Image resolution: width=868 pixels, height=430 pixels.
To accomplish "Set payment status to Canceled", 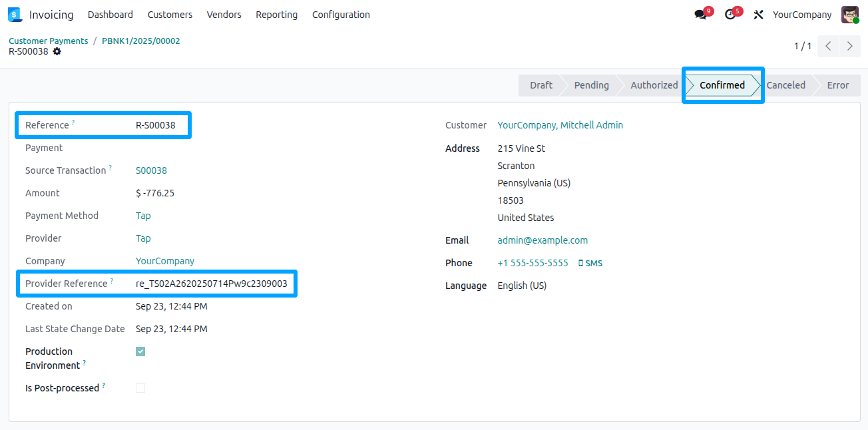I will point(785,85).
